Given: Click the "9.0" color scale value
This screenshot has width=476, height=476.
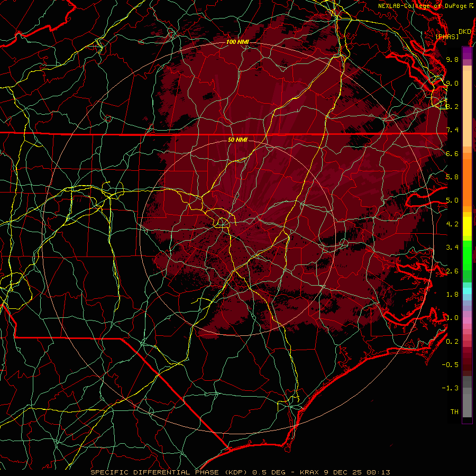Looking at the screenshot, I should click(452, 83).
